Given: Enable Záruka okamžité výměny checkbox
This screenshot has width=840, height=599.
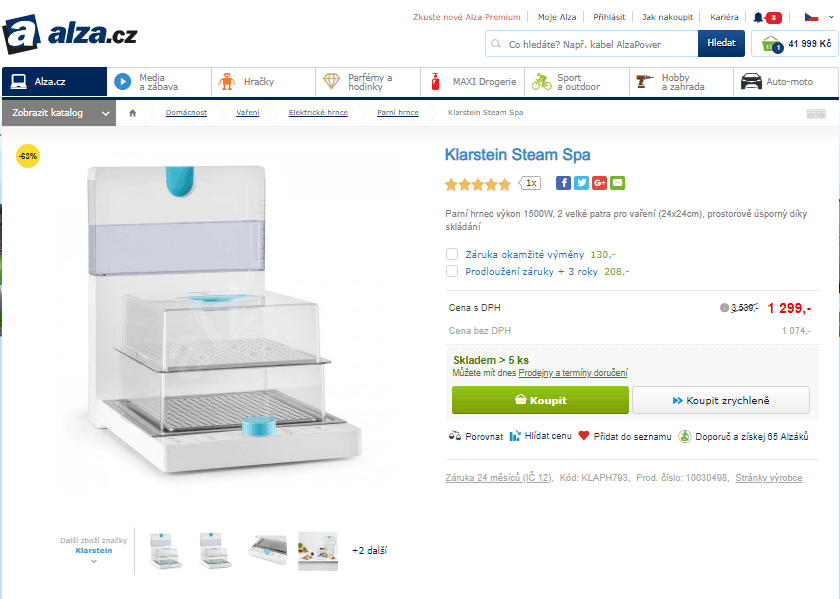Looking at the screenshot, I should (x=452, y=254).
